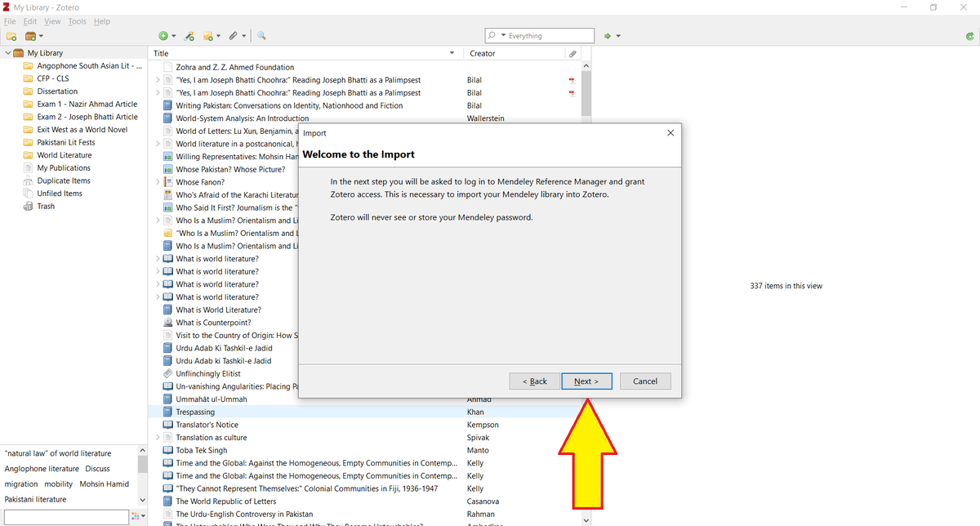Image resolution: width=980 pixels, height=526 pixels.
Task: Open the View menu
Action: [52, 21]
